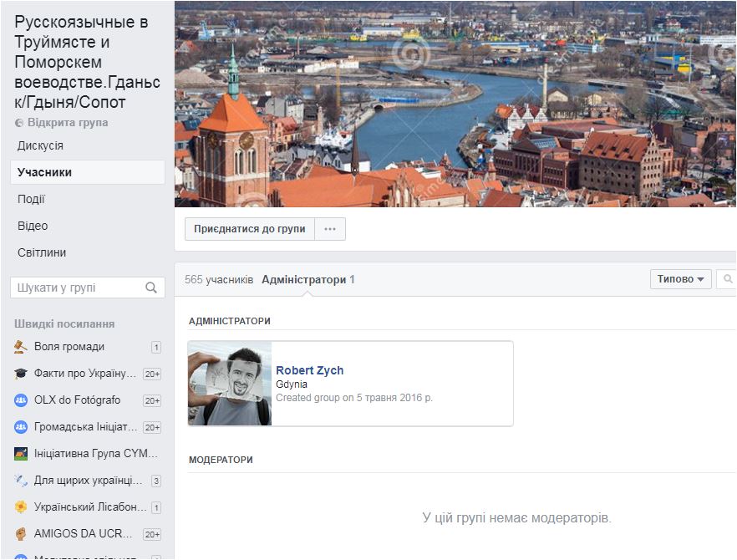Open the three-dots more options button
The width and height of the screenshot is (737, 560).
coord(330,229)
